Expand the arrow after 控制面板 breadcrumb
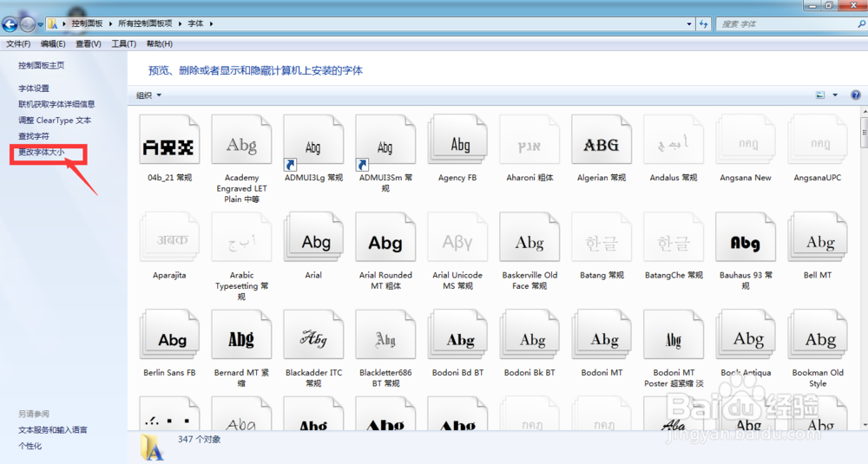Viewport: 868px width, 464px height. [x=111, y=23]
